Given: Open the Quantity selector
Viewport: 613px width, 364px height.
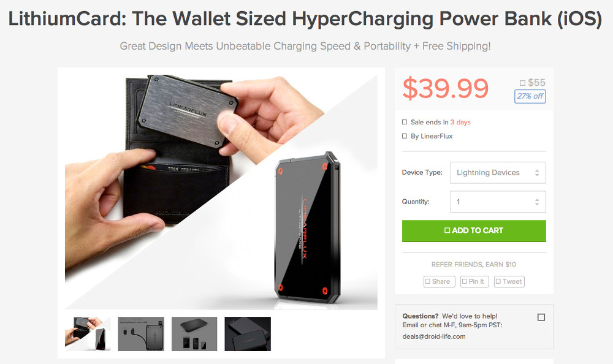Looking at the screenshot, I should point(498,202).
